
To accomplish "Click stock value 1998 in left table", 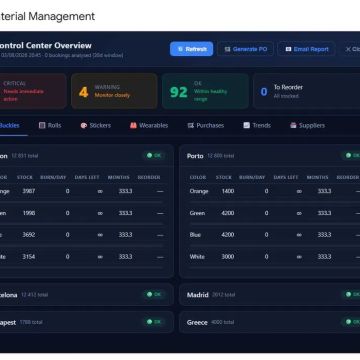I will [29, 213].
